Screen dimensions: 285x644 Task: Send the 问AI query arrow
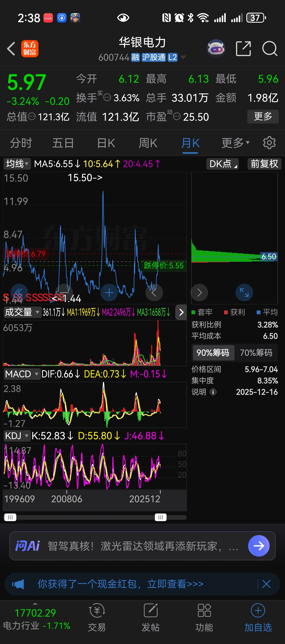click(x=259, y=546)
